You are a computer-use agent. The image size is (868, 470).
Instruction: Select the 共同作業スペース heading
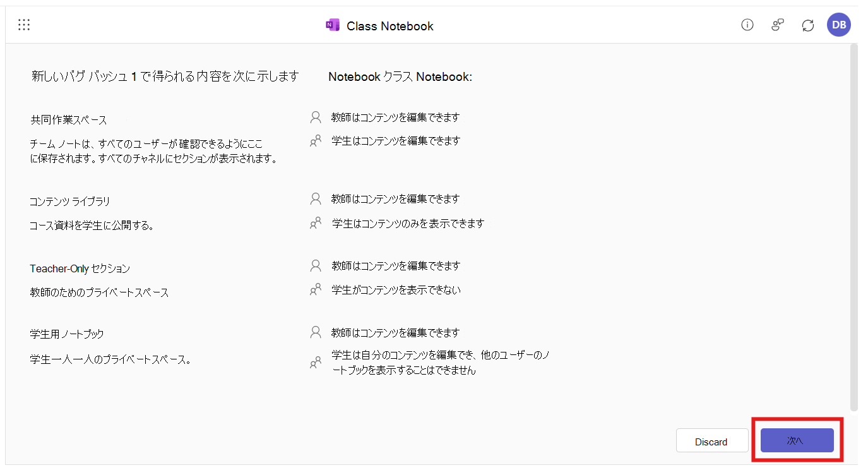[x=69, y=120]
